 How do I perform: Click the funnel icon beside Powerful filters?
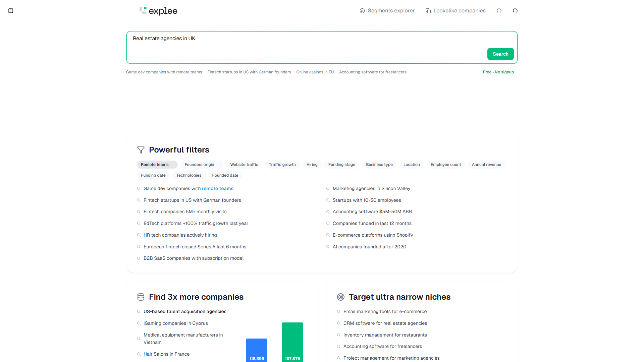pos(141,150)
